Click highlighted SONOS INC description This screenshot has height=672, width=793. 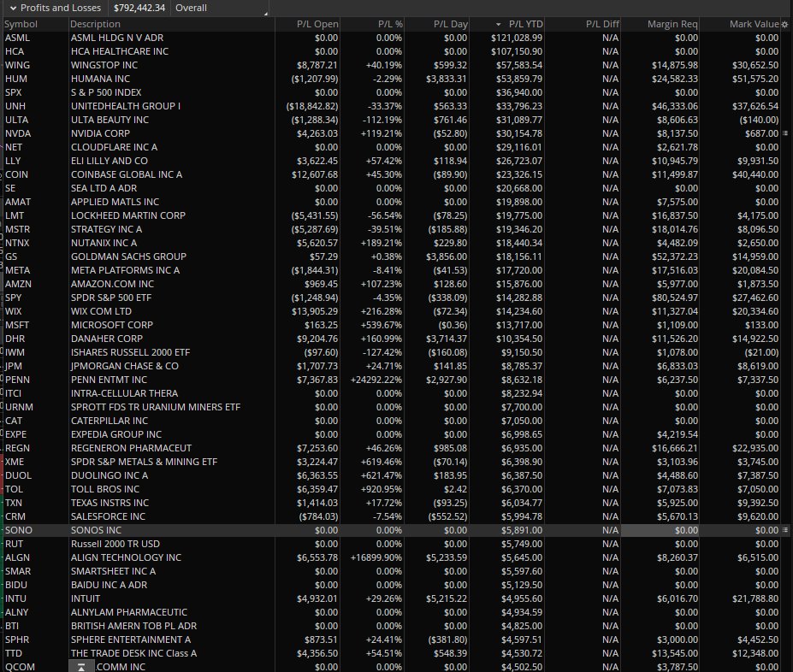tap(96, 530)
